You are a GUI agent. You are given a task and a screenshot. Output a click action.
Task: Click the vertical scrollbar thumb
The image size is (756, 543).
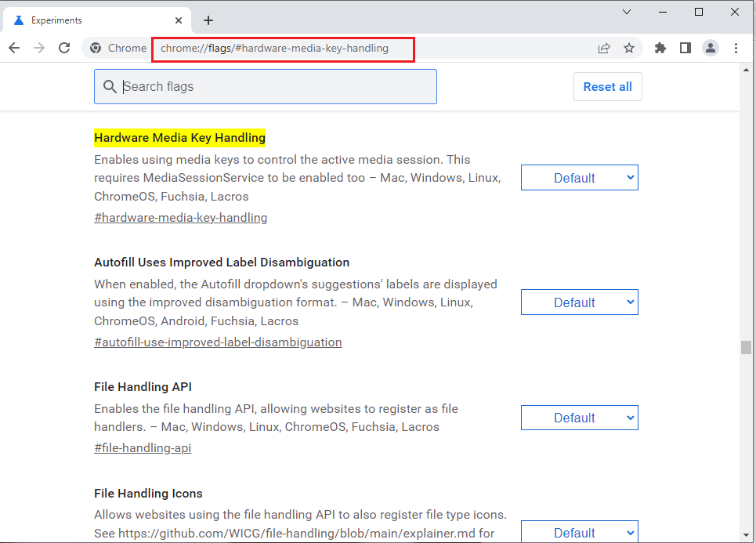click(747, 347)
